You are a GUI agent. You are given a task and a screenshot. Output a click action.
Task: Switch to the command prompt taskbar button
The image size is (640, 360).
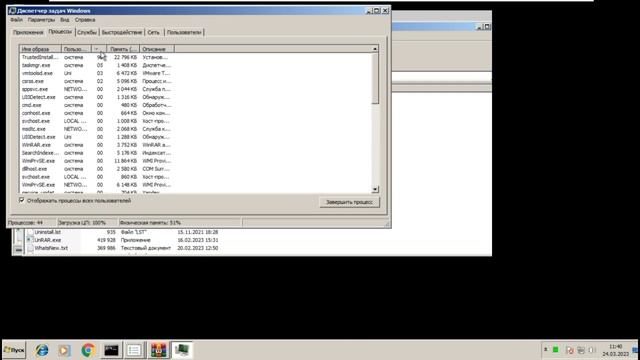click(x=111, y=350)
